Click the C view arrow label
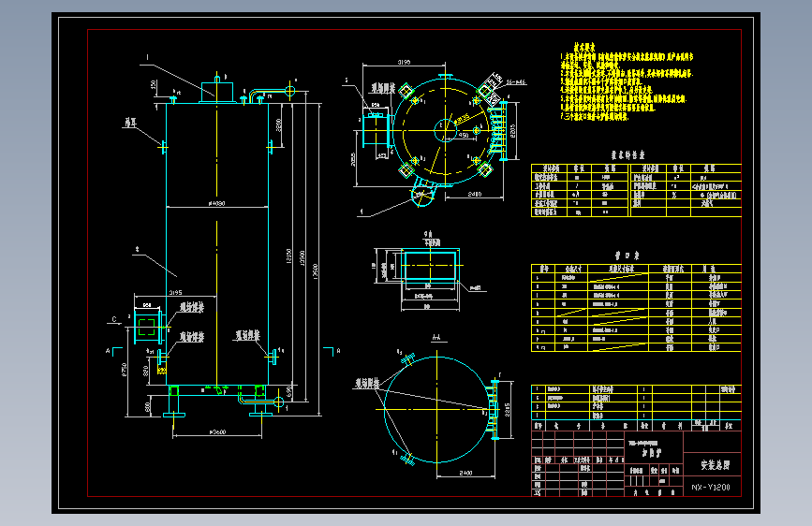 [x=114, y=319]
